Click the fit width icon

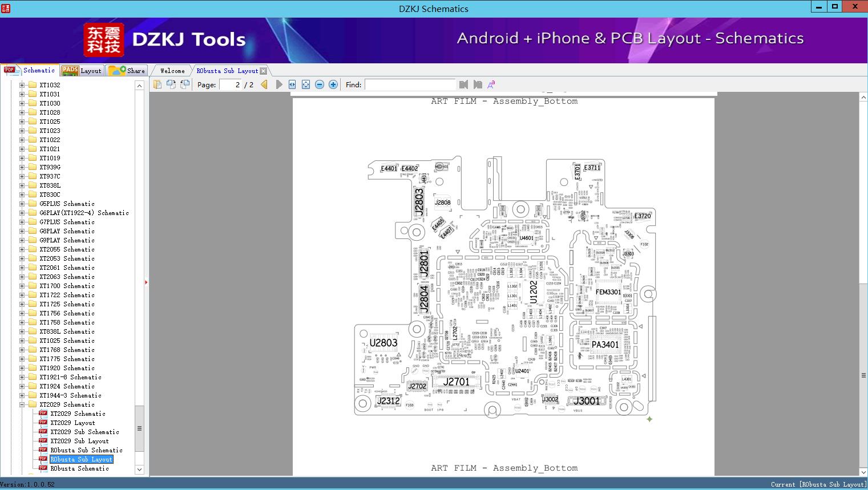pyautogui.click(x=292, y=84)
